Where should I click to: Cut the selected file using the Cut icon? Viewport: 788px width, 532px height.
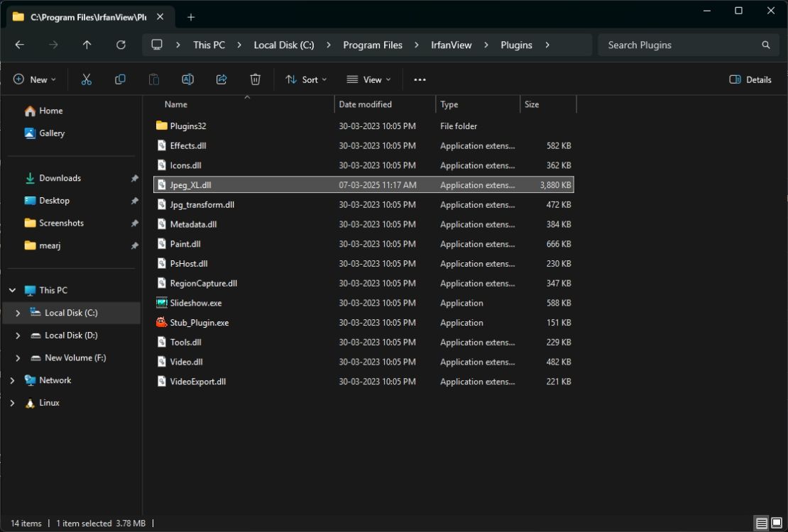(x=87, y=79)
